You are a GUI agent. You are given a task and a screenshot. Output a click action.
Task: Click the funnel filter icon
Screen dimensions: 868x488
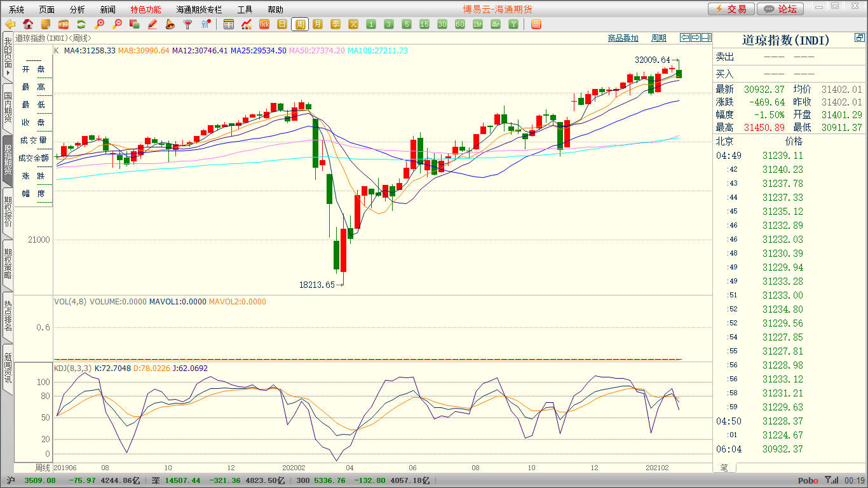[x=187, y=24]
